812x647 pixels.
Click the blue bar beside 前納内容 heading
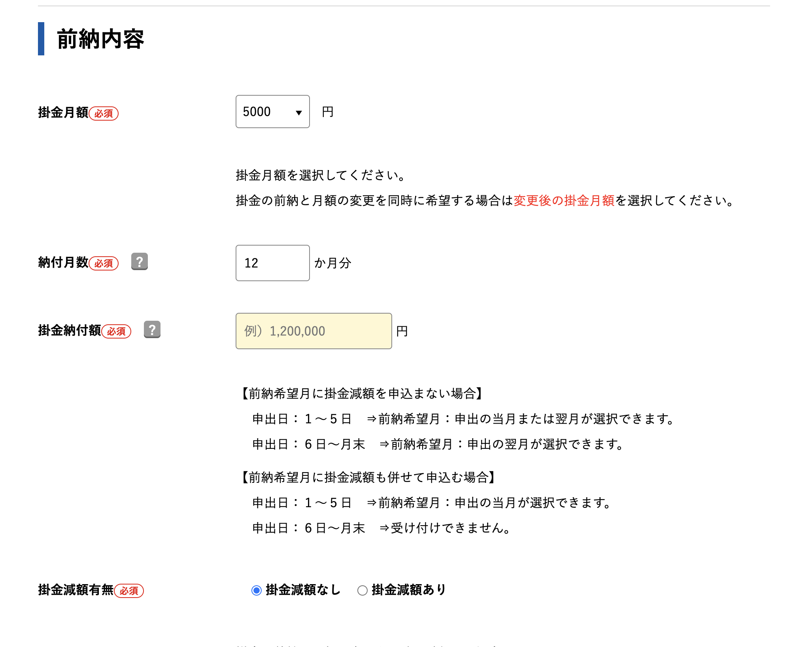41,39
